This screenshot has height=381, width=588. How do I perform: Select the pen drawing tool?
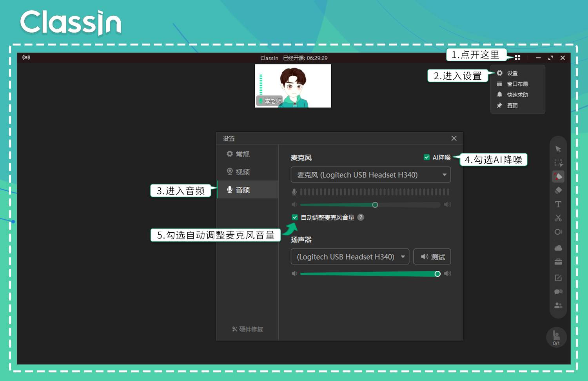point(558,177)
